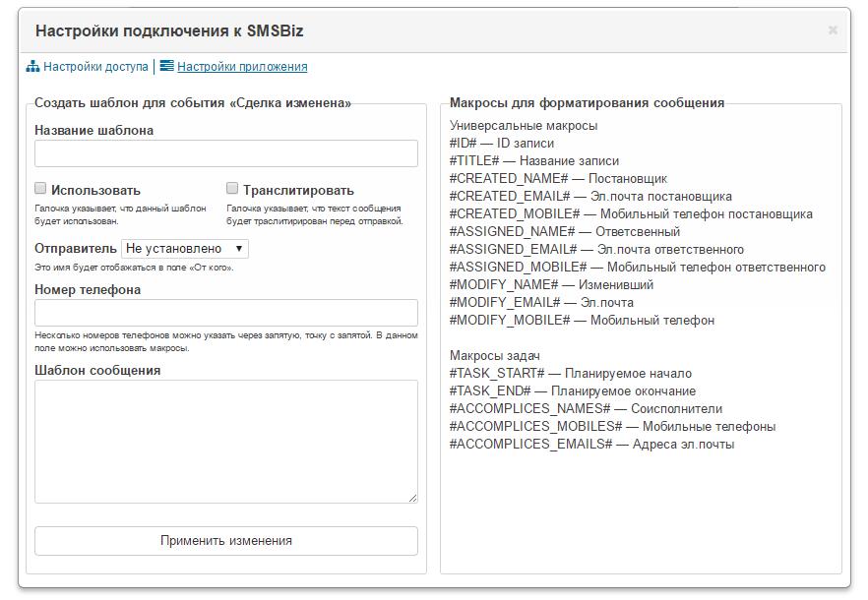868x600 pixels.
Task: Click the #TITURE# macro line
Action: pos(534,160)
